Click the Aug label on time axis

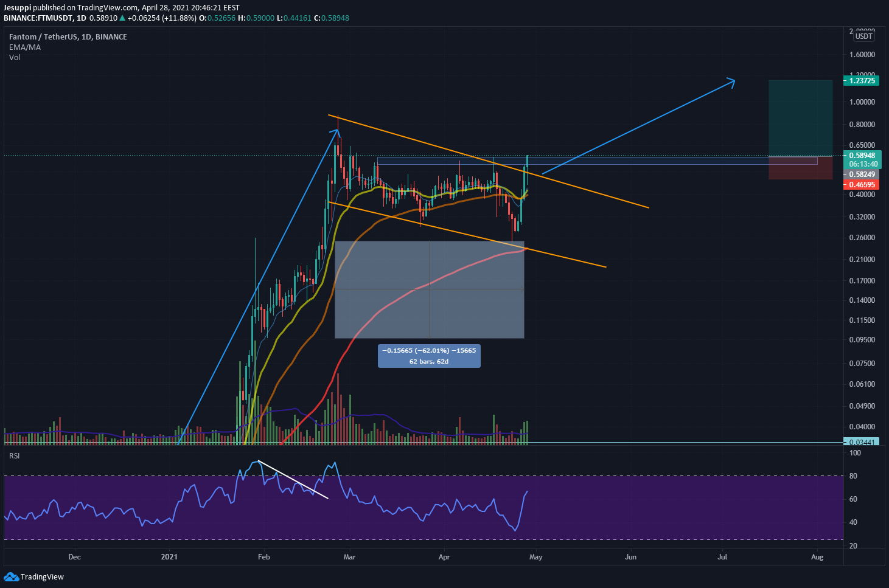[817, 556]
